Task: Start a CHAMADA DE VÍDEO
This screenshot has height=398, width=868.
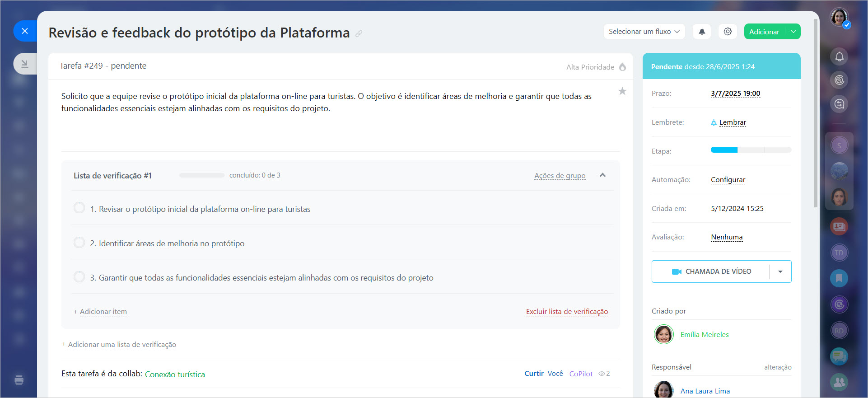Action: pos(711,272)
